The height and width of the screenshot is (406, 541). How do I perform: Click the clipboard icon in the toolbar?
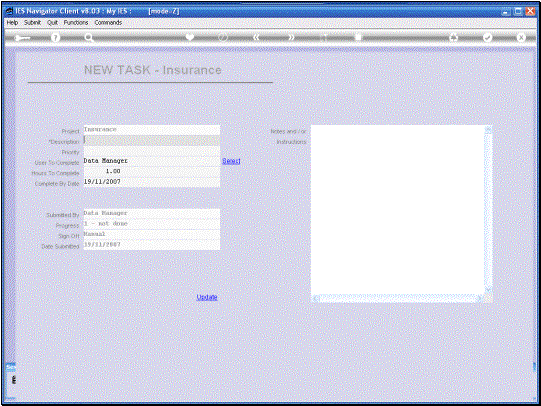358,37
